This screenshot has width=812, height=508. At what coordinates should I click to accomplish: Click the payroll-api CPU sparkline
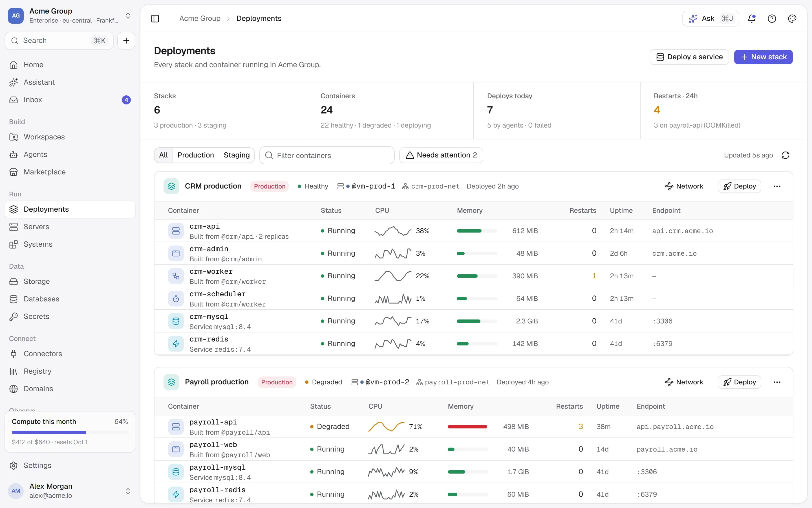[386, 427]
